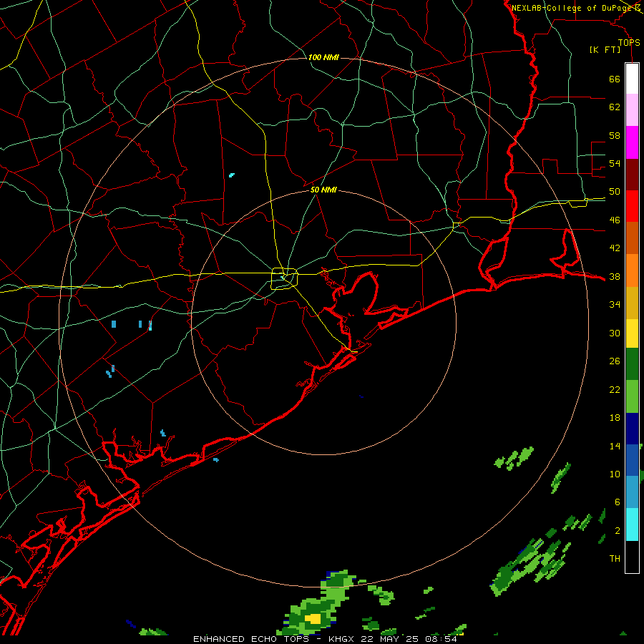This screenshot has height=644, width=644.
Task: Click the yellow echo core in southern storm
Action: [x=313, y=618]
